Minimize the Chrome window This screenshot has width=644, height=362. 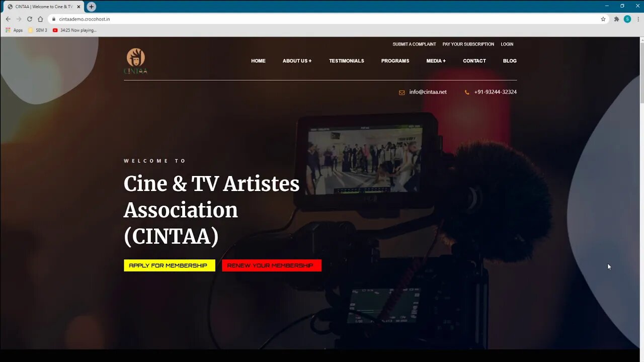[x=607, y=6]
